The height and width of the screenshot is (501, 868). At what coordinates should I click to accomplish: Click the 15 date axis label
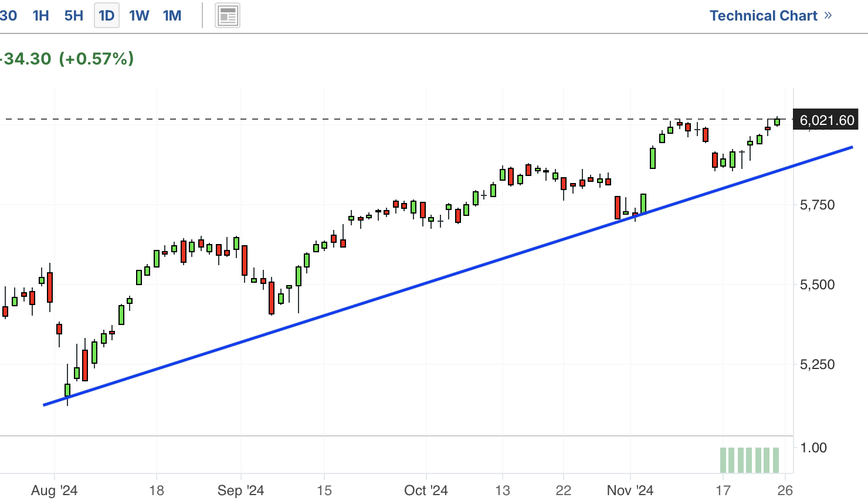[324, 490]
